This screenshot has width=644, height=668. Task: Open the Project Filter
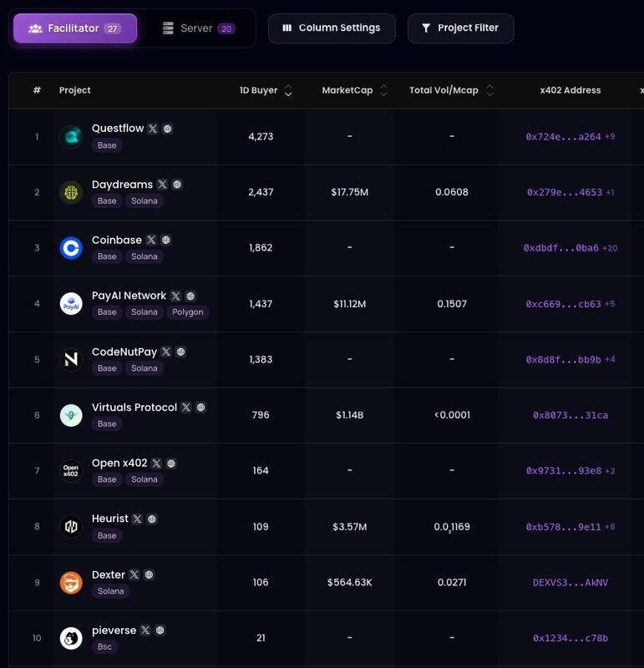coord(460,28)
